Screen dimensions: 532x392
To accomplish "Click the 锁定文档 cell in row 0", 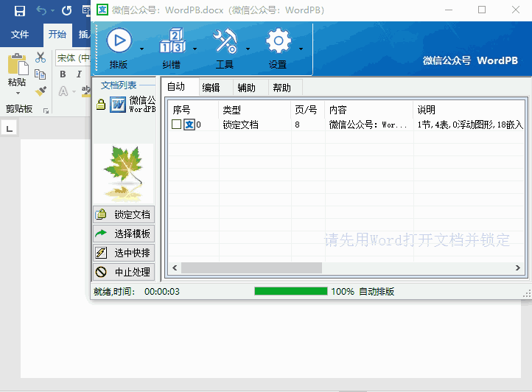I will click(x=240, y=125).
